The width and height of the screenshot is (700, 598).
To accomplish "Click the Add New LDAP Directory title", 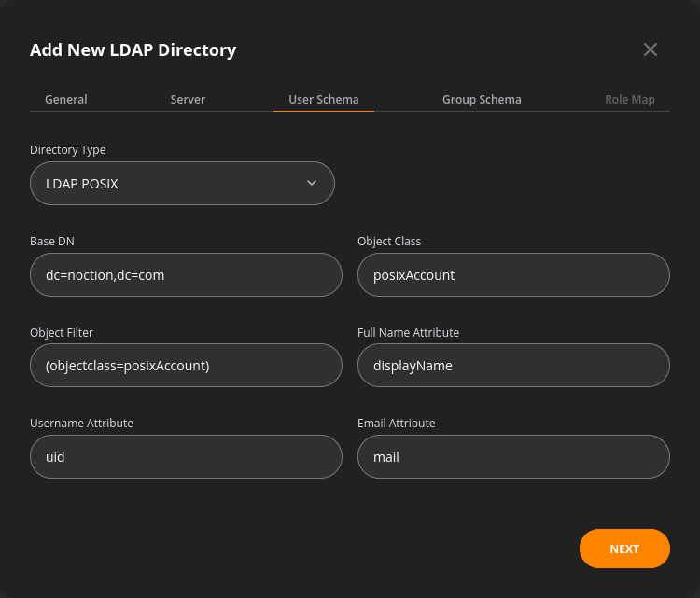I will tap(133, 50).
